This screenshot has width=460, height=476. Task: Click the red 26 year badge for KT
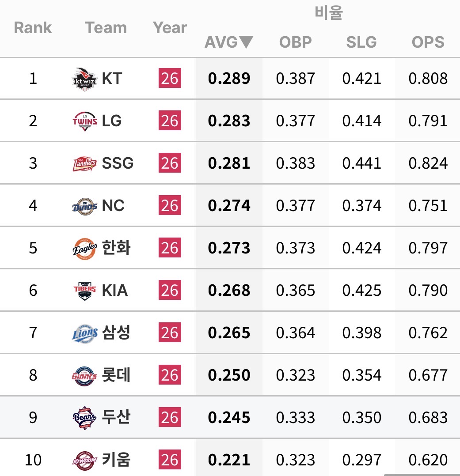[x=170, y=78]
